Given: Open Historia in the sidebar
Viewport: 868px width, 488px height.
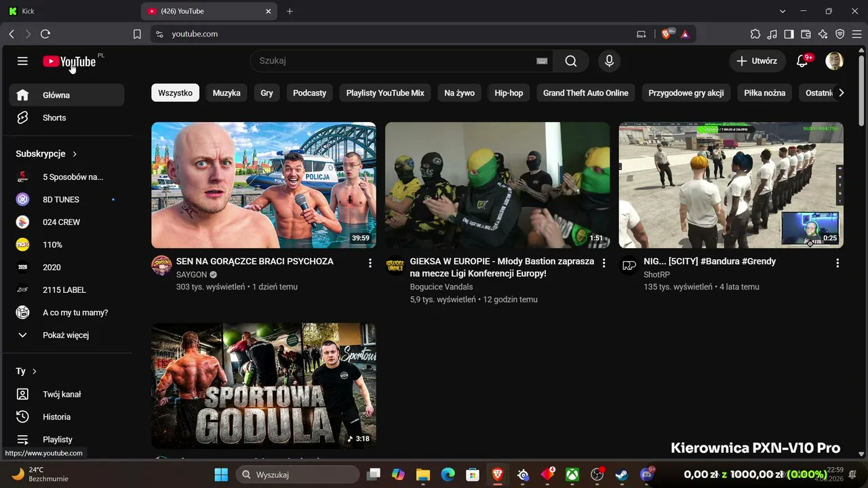Looking at the screenshot, I should pyautogui.click(x=66, y=417).
